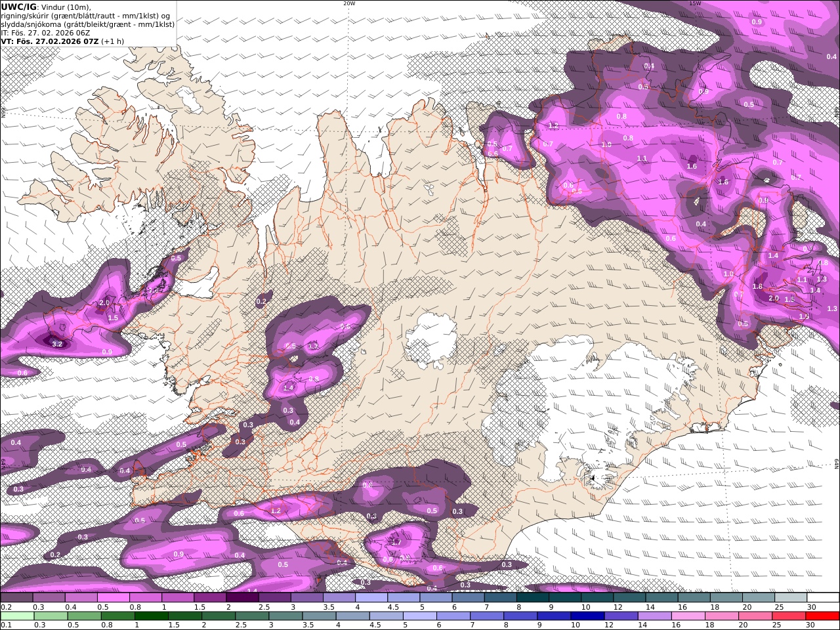The height and width of the screenshot is (630, 840).
Task: Click the 3.2 precipitation value on the map
Action: pyautogui.click(x=56, y=343)
